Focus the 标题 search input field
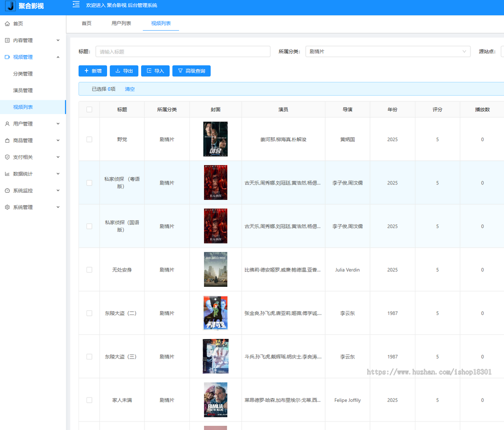The height and width of the screenshot is (430, 504). (x=183, y=52)
